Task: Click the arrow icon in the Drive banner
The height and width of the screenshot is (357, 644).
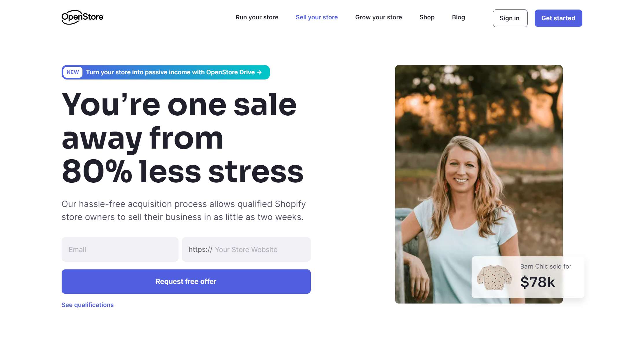Action: 259,72
